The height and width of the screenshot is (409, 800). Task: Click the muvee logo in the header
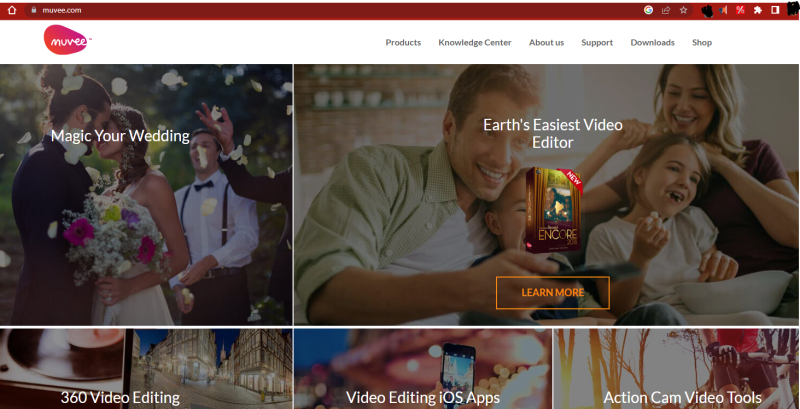tap(67, 41)
